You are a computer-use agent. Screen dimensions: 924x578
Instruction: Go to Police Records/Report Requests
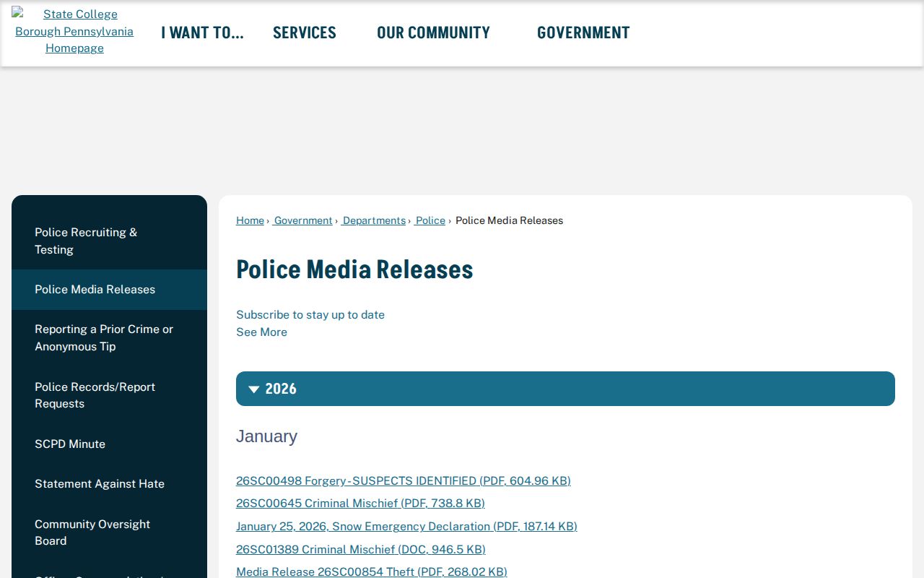(109, 395)
